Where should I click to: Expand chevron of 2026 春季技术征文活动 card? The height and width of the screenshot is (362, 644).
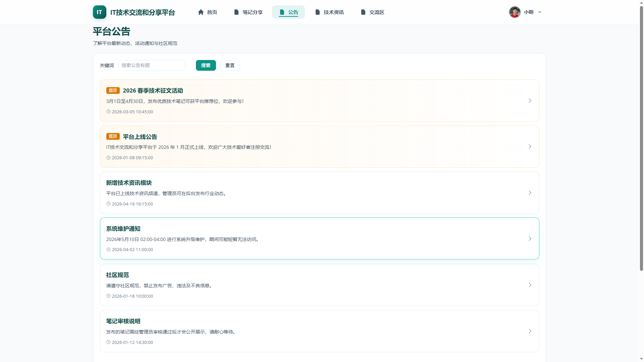[530, 101]
